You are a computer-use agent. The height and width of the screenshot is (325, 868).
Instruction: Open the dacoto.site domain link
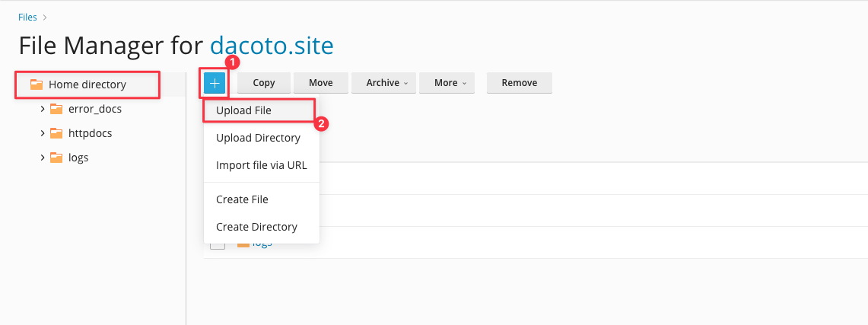(272, 45)
